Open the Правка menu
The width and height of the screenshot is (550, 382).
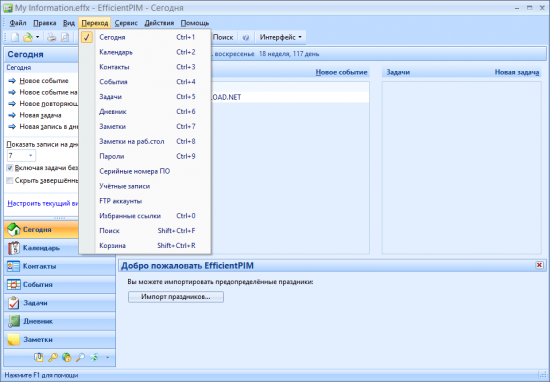[45, 23]
